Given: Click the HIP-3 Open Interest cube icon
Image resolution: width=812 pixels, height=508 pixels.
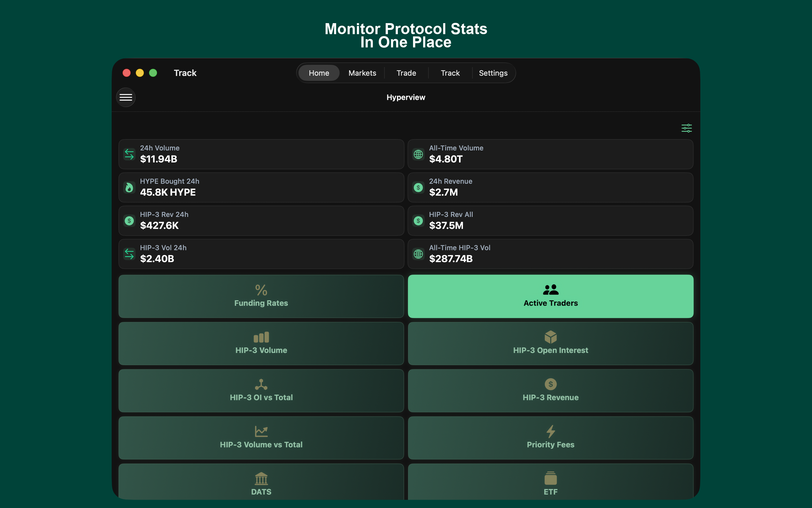Looking at the screenshot, I should click(551, 337).
